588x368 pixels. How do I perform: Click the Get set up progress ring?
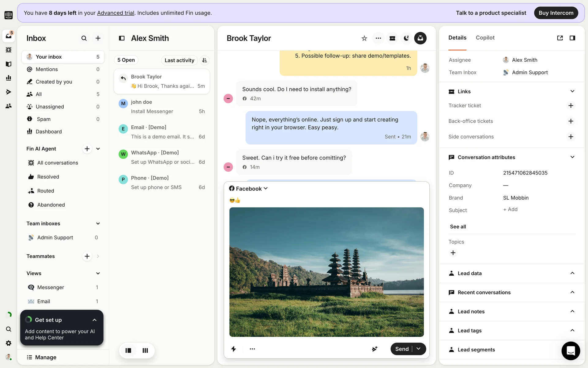[x=28, y=320]
